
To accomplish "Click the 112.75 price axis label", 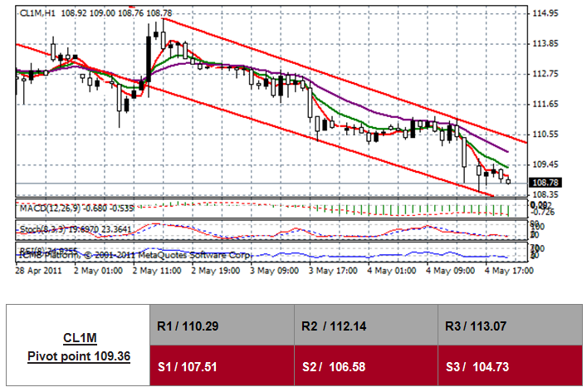I will point(545,74).
